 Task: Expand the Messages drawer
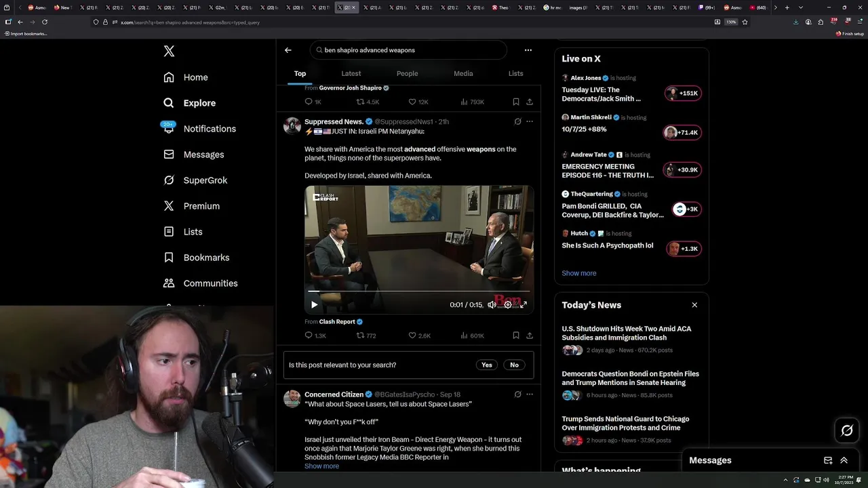click(844, 460)
